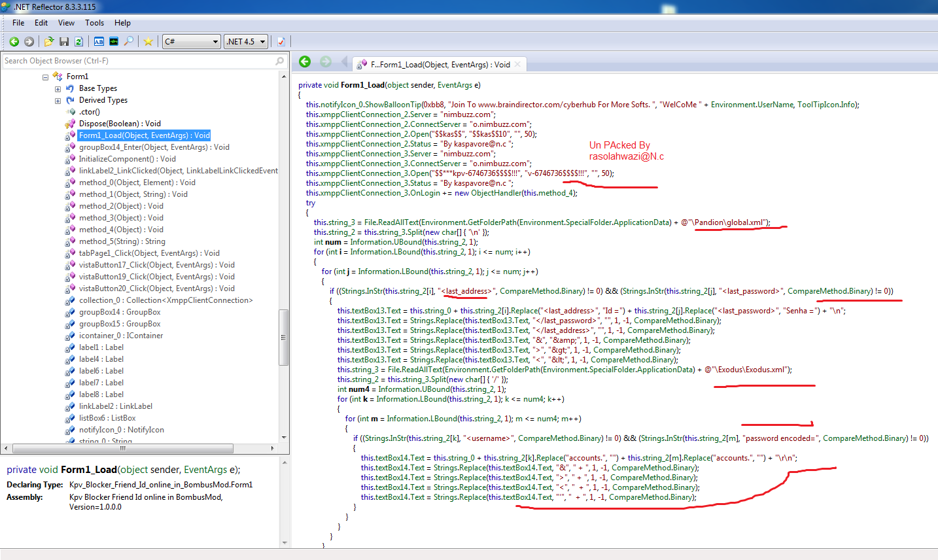Click the Base Types node icon
938x560 pixels.
point(70,88)
